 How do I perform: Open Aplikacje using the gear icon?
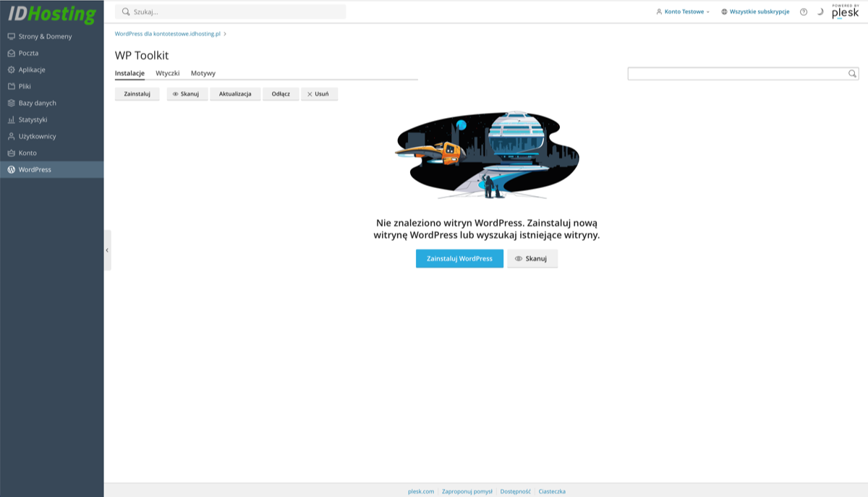coord(12,69)
